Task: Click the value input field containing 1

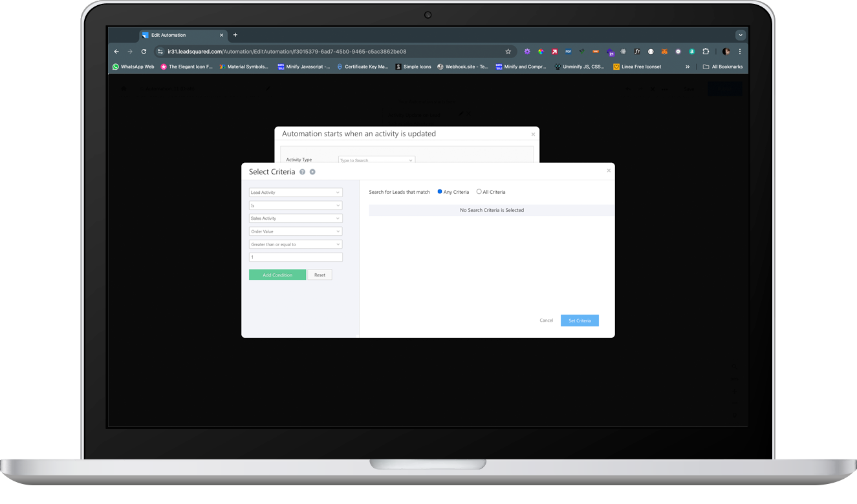Action: coord(296,257)
